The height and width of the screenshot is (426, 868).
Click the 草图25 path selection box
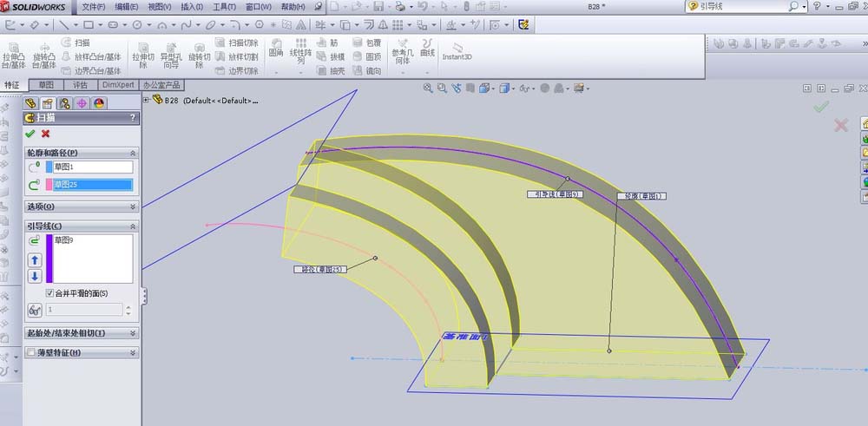pyautogui.click(x=93, y=185)
